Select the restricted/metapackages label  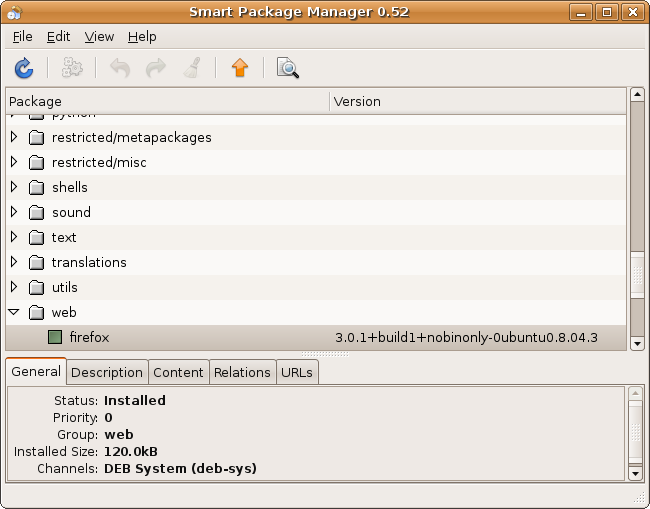131,138
